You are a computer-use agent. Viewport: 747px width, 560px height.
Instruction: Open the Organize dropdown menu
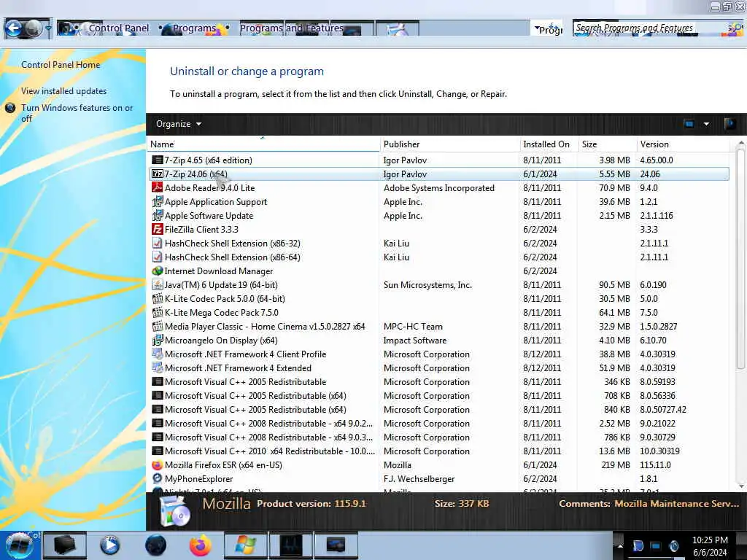179,124
